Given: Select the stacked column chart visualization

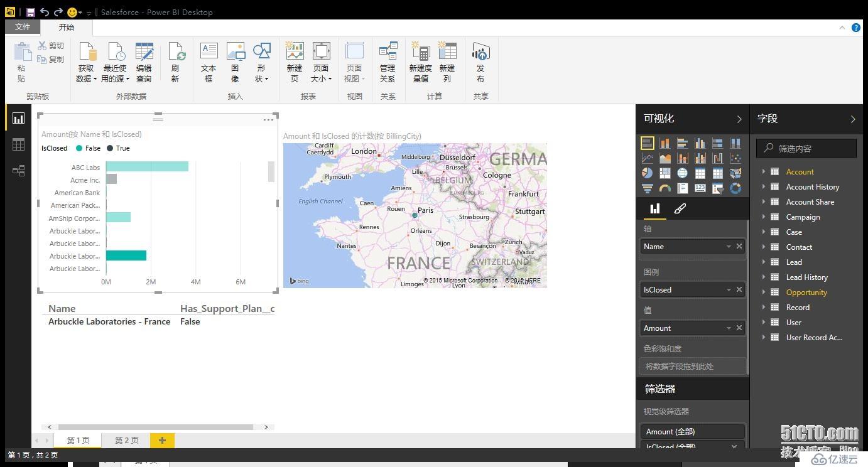Looking at the screenshot, I should (665, 143).
